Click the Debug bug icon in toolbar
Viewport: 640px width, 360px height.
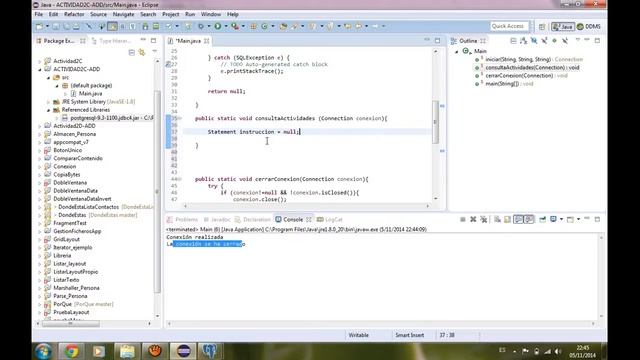click(201, 26)
